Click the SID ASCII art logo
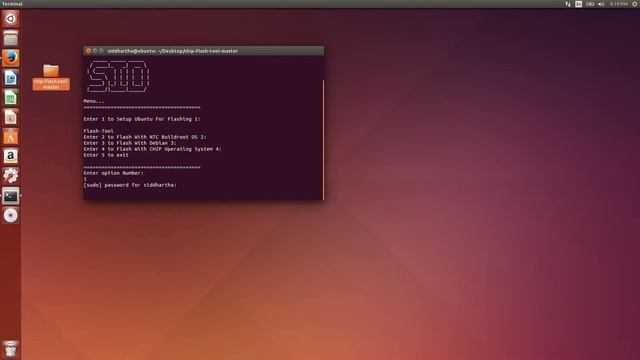Screen dimensions: 640x360 (118, 76)
